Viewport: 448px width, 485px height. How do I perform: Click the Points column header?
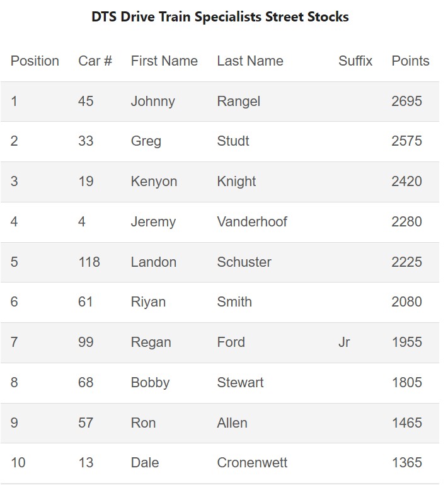[x=410, y=61]
